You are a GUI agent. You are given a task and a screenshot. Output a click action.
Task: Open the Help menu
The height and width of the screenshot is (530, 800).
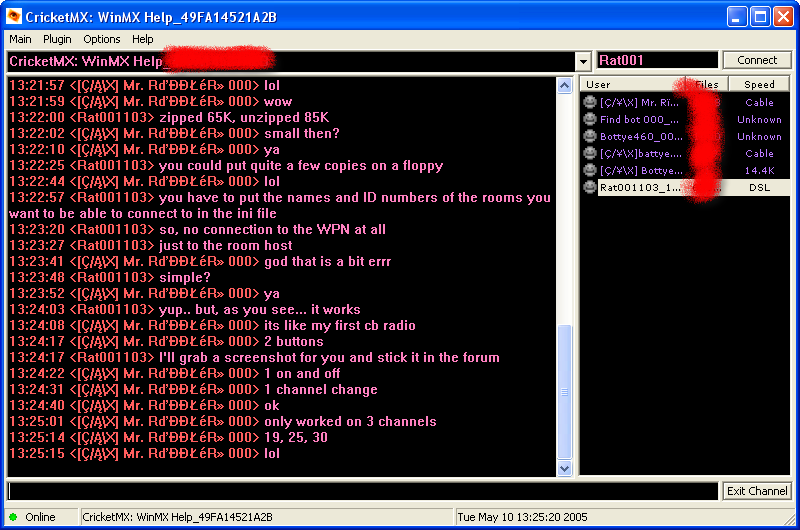click(x=142, y=39)
